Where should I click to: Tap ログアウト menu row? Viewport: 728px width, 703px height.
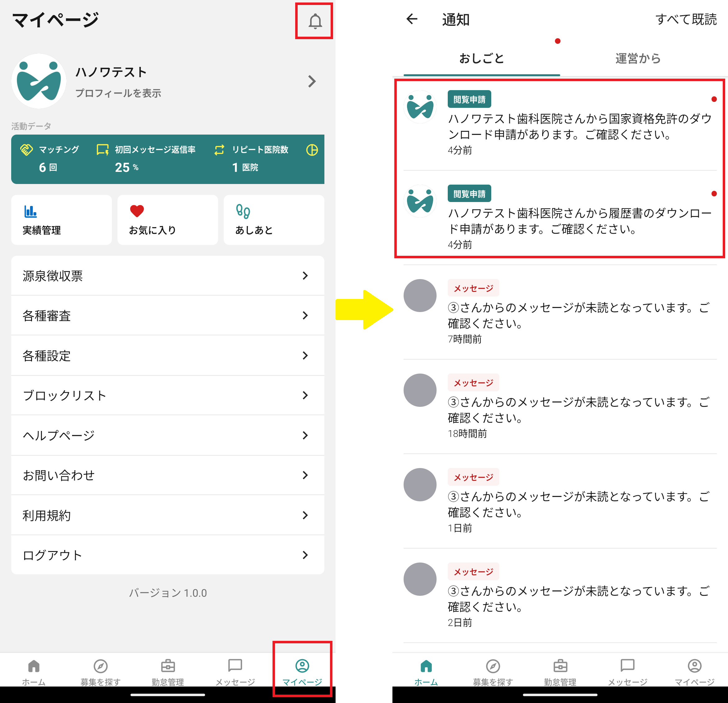coord(167,555)
